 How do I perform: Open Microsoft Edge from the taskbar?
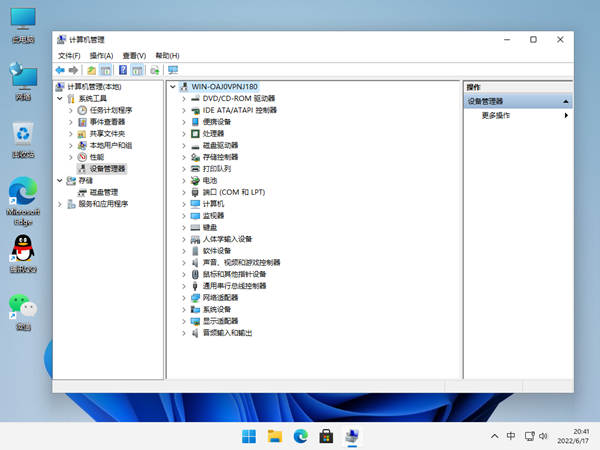[x=300, y=436]
